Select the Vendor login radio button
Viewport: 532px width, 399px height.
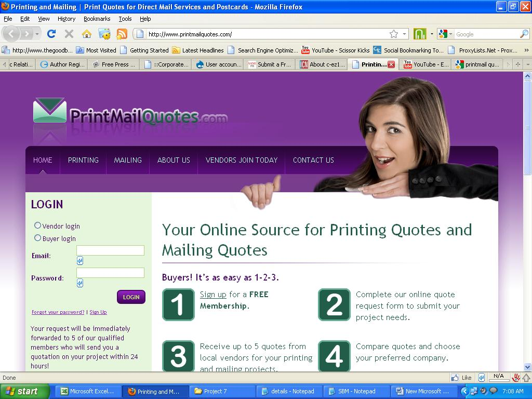[x=37, y=225]
